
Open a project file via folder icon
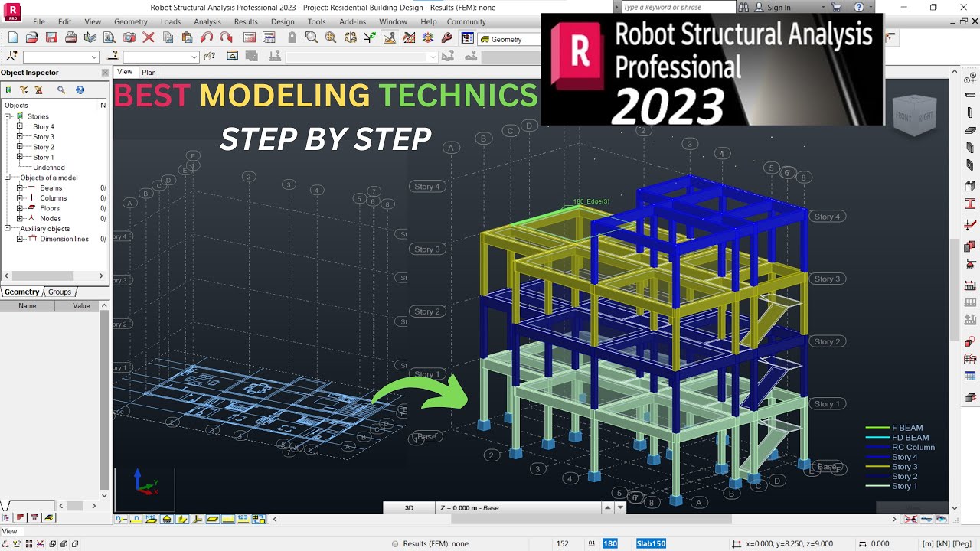tap(32, 37)
